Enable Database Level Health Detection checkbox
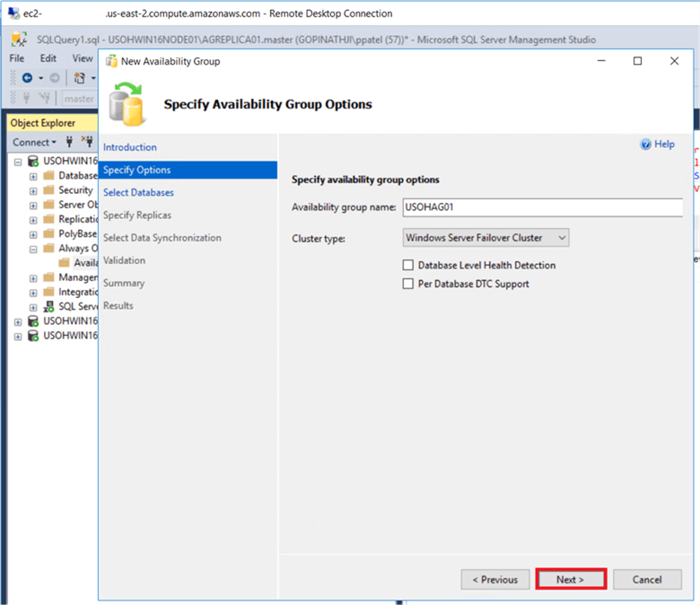This screenshot has width=700, height=605. (x=408, y=265)
